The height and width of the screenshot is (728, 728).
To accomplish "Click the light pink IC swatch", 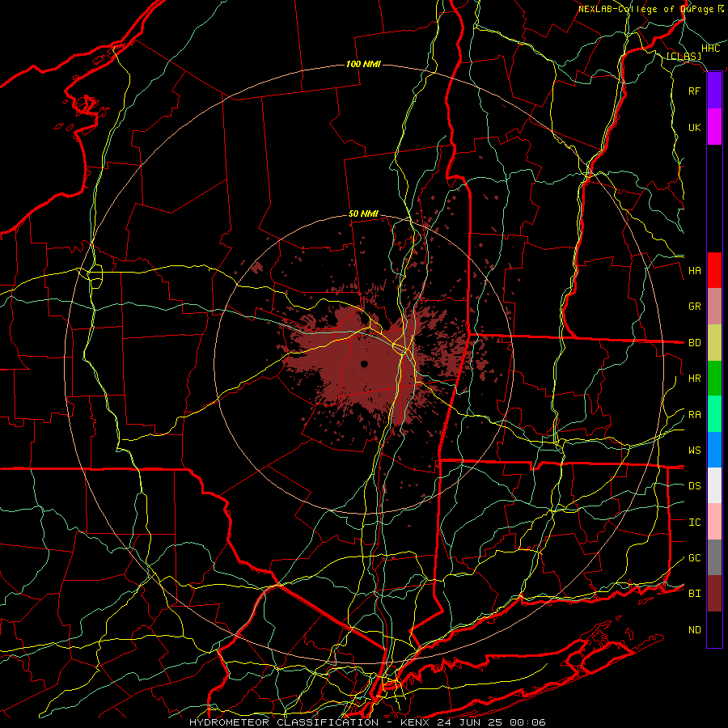I will tap(714, 522).
